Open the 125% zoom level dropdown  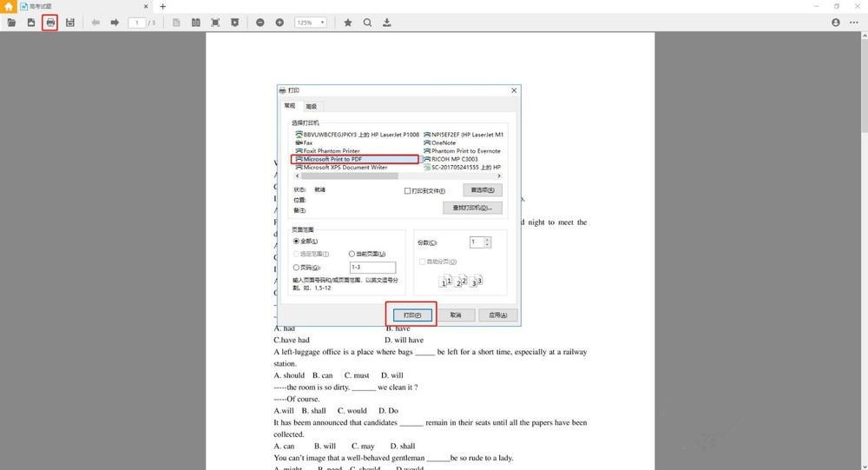click(x=311, y=23)
